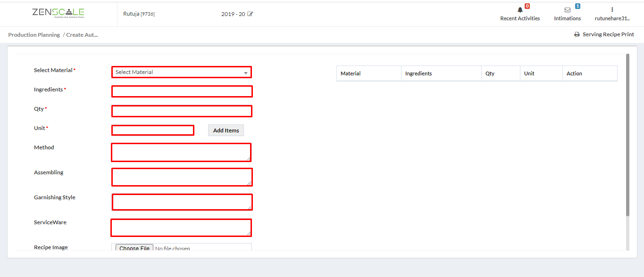Click the Production Planning breadcrumb link

(x=34, y=35)
